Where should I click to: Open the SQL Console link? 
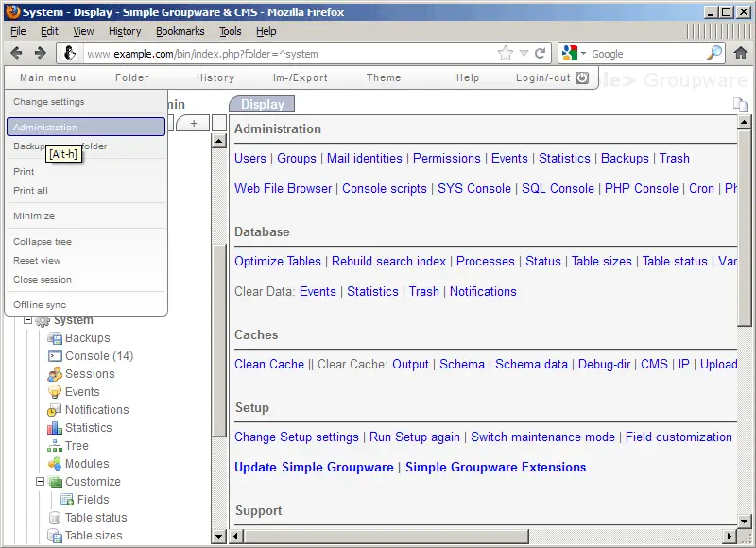click(x=558, y=188)
